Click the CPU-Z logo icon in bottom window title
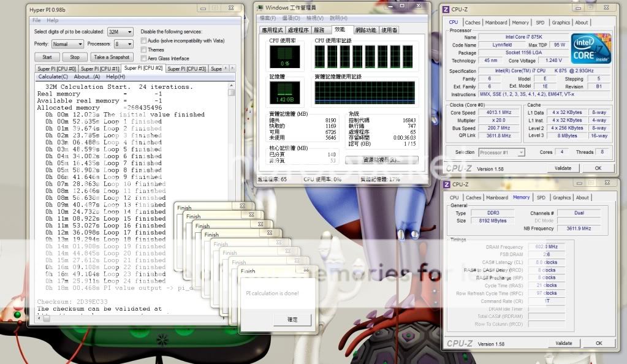 click(447, 184)
